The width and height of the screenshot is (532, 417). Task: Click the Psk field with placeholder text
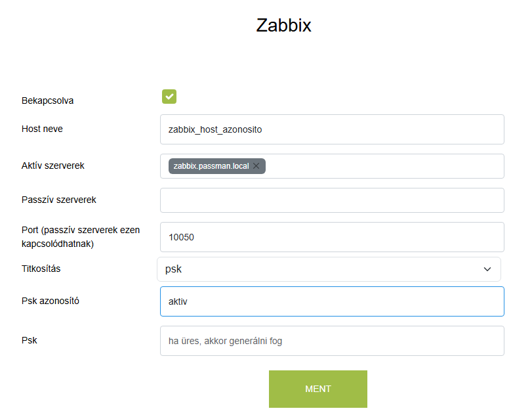[x=332, y=341]
